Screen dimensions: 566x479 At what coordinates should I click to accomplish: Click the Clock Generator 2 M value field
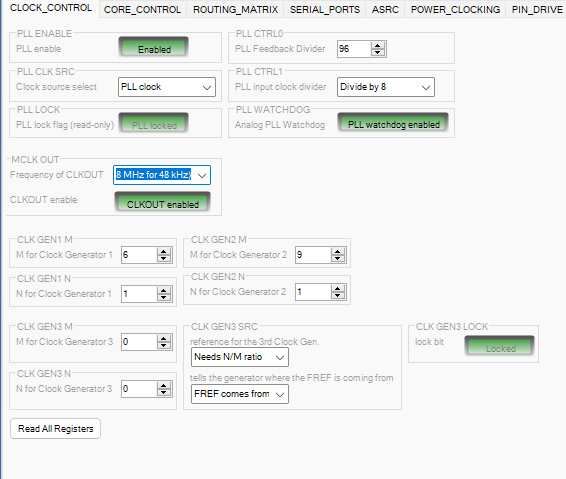click(313, 255)
